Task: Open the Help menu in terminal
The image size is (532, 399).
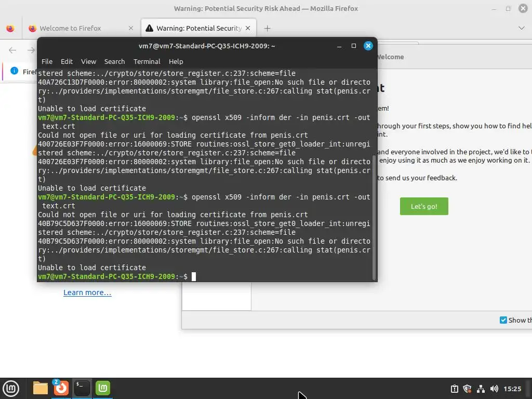Action: pyautogui.click(x=176, y=61)
